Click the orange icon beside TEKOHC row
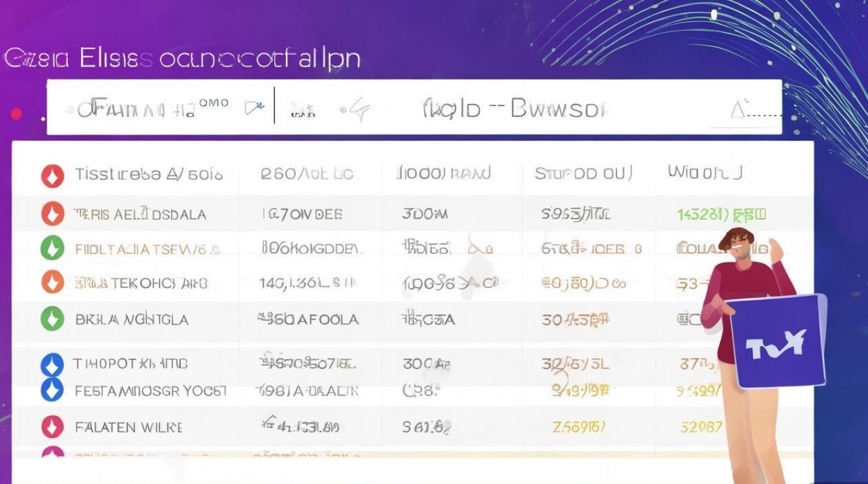This screenshot has height=484, width=868. click(x=52, y=283)
